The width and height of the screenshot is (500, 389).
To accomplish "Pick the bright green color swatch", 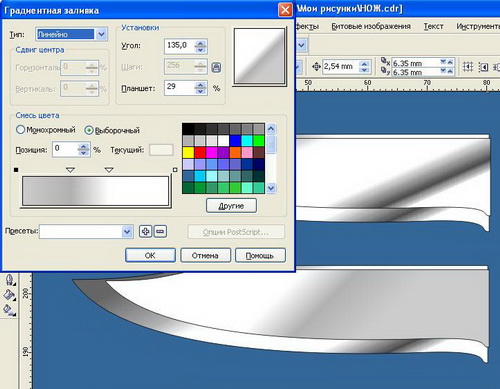I will coord(258,141).
